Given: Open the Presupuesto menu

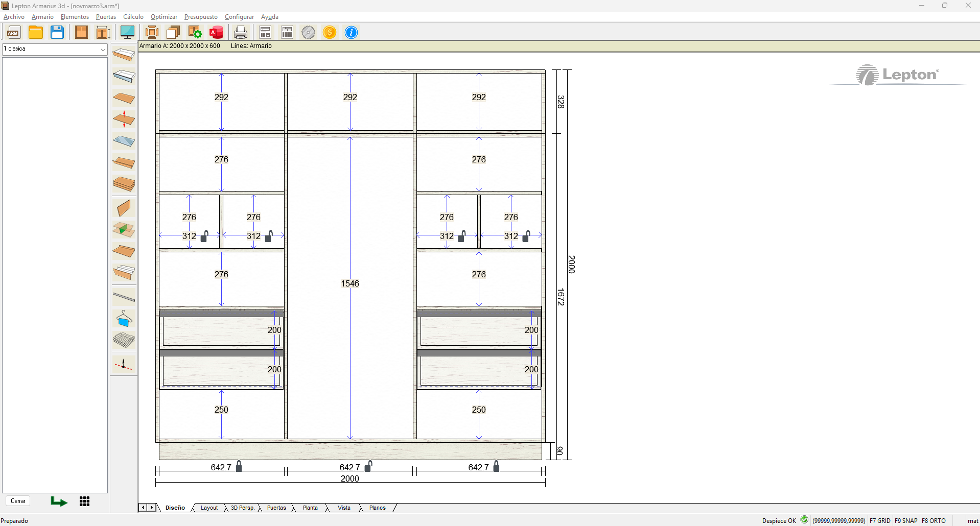Looking at the screenshot, I should pos(200,17).
